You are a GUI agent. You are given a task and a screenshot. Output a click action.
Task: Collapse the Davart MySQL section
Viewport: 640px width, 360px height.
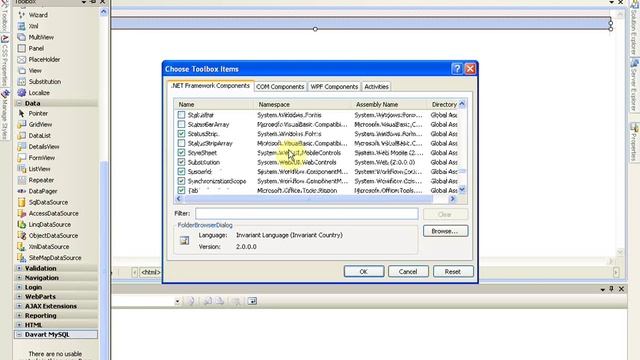pyautogui.click(x=19, y=334)
